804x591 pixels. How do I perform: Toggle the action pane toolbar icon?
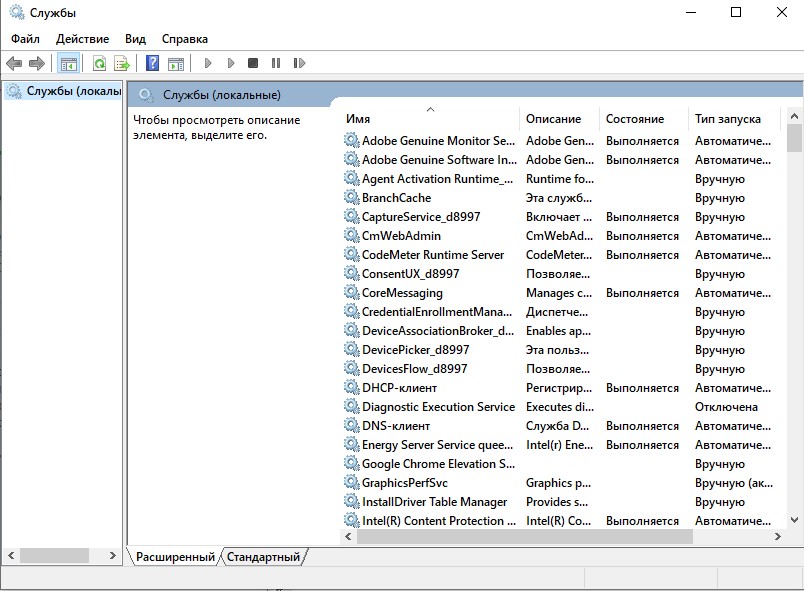click(x=176, y=63)
